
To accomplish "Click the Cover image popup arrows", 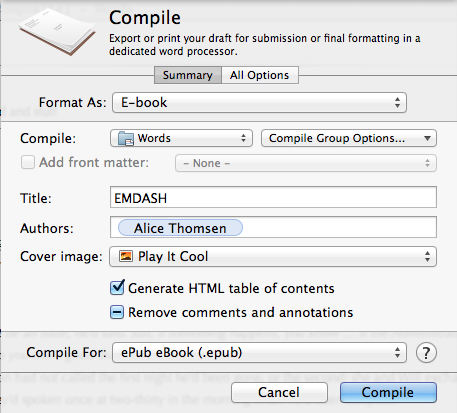I will click(x=427, y=256).
